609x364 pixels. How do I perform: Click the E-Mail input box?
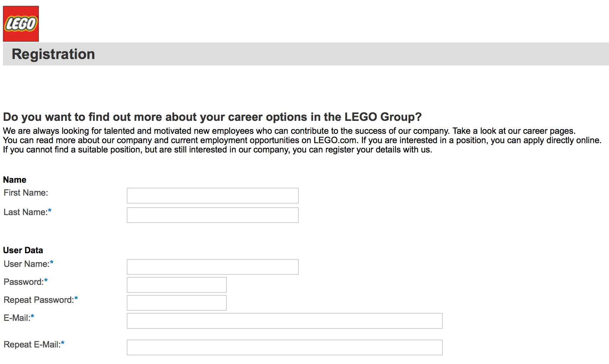284,321
